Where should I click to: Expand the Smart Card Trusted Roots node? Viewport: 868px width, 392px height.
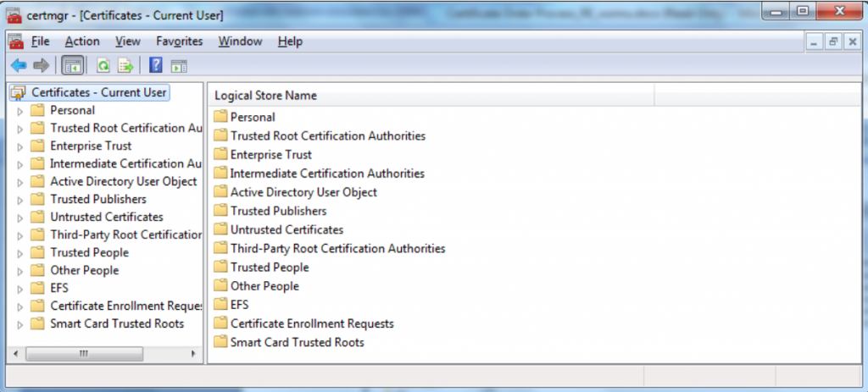(20, 324)
